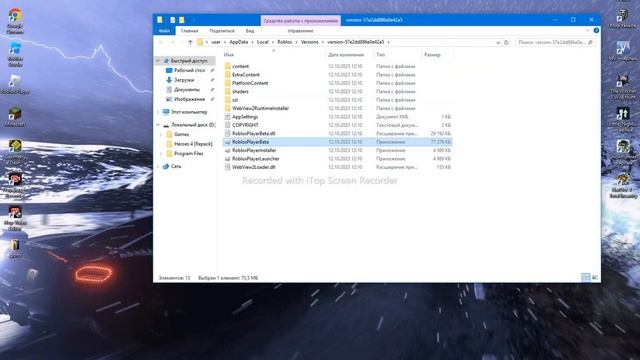The image size is (640, 360).
Task: Switch to details view in status bar
Action: click(x=585, y=278)
